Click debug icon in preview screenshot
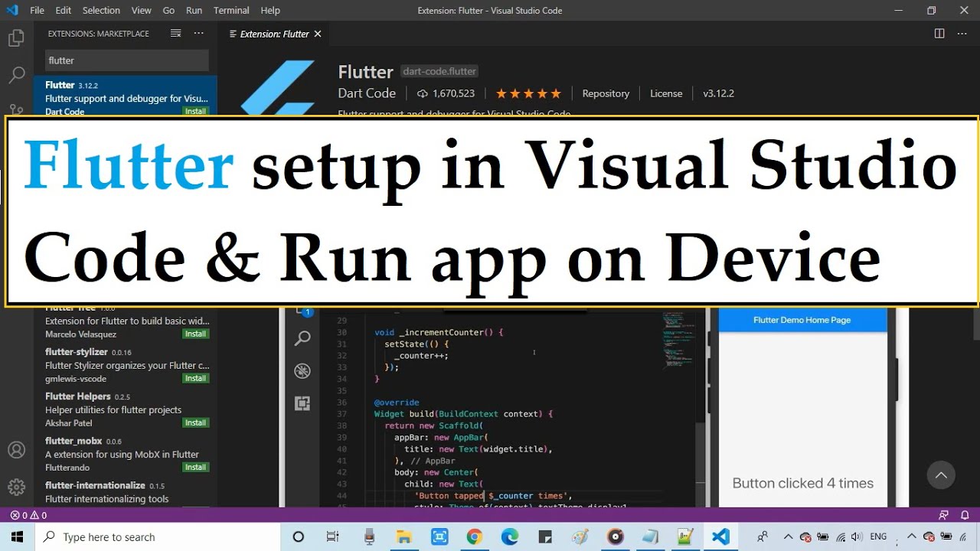This screenshot has width=980, height=551. click(302, 371)
